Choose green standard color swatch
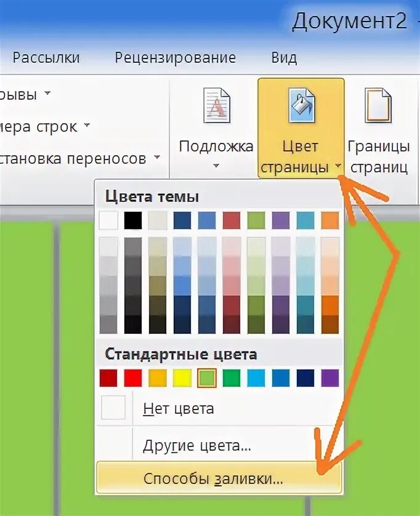This screenshot has height=516, width=420. click(x=232, y=378)
